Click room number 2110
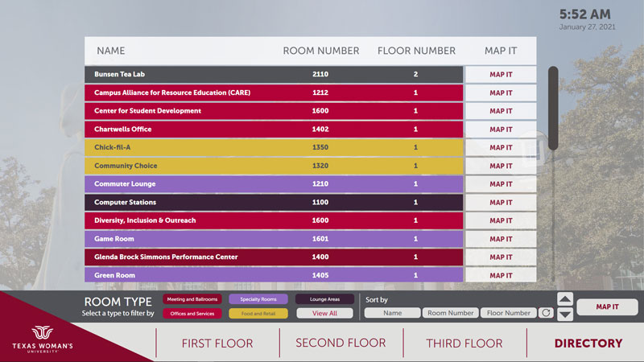Image resolution: width=644 pixels, height=362 pixels. tap(320, 74)
